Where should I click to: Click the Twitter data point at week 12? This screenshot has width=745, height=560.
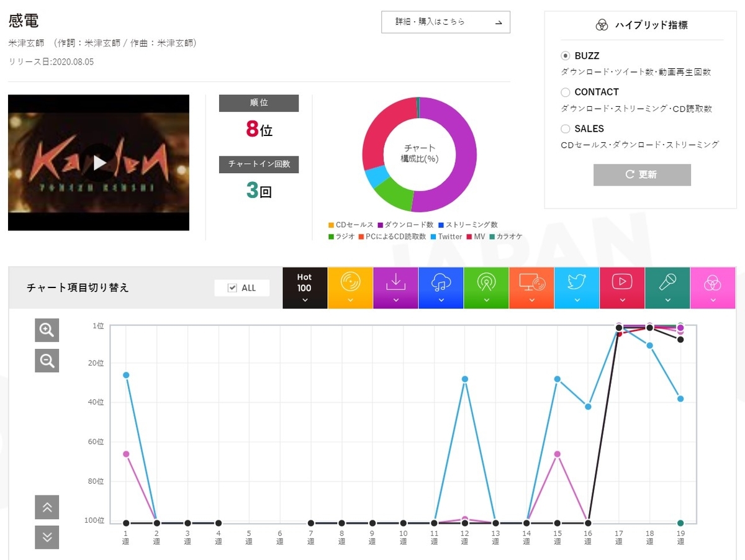pyautogui.click(x=464, y=379)
